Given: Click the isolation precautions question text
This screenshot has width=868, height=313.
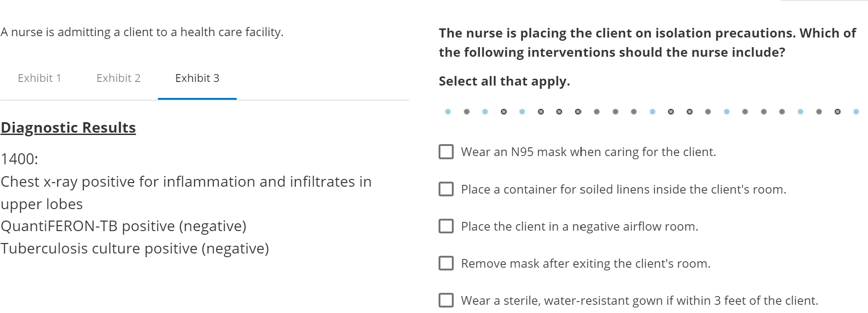Looking at the screenshot, I should pyautogui.click(x=647, y=43).
